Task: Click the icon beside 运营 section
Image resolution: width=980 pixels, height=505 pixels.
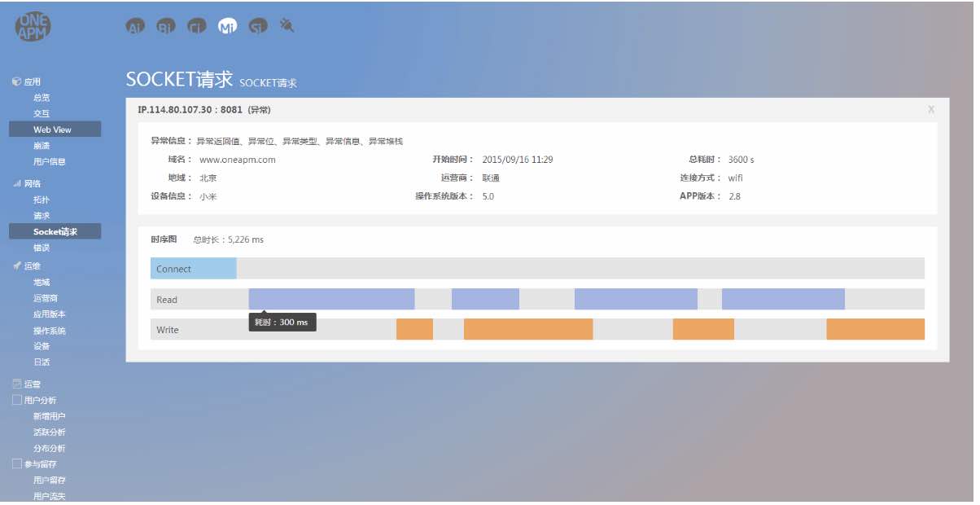Action: point(16,384)
